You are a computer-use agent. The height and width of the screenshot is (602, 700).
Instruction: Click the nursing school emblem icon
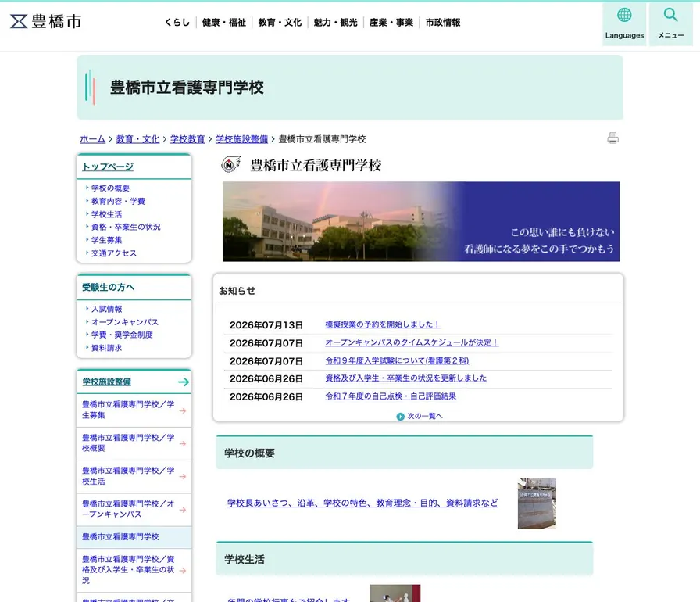pyautogui.click(x=230, y=165)
